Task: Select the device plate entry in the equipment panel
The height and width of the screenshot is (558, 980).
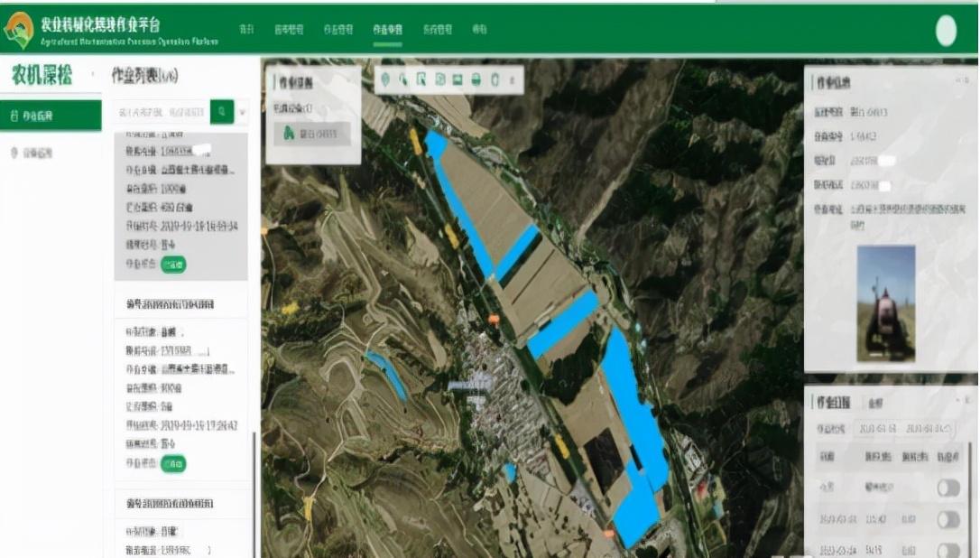Action: point(312,134)
